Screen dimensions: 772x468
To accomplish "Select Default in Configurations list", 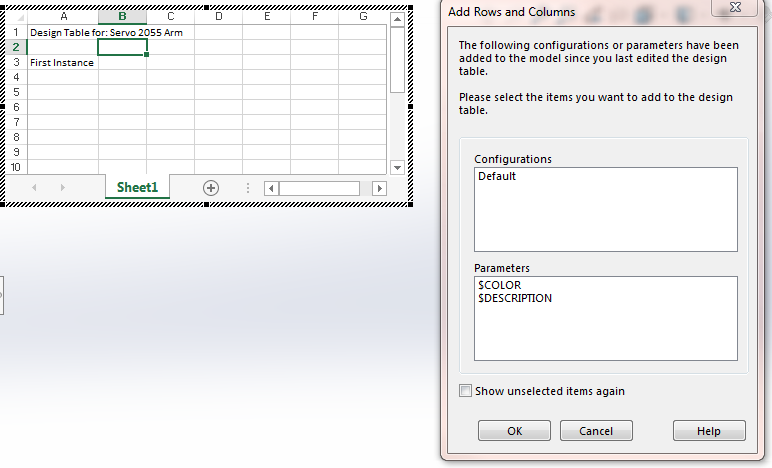I will click(497, 176).
